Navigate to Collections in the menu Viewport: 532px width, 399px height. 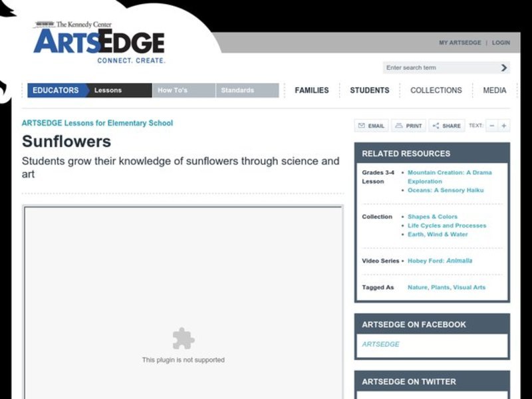click(x=436, y=90)
